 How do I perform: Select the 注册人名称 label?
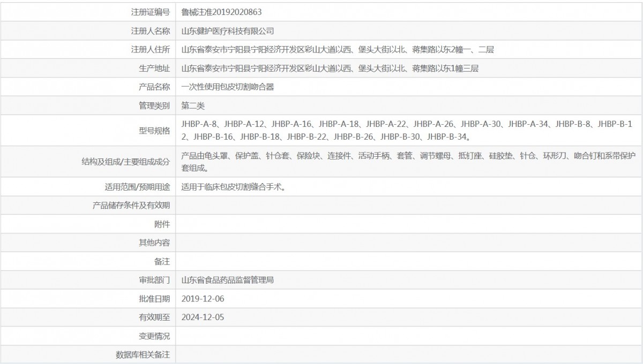point(151,31)
